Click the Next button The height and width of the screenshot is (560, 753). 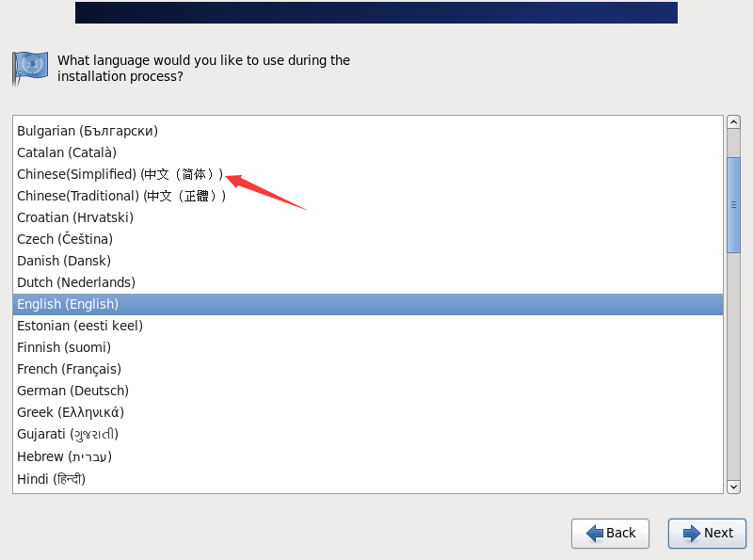[x=707, y=533]
